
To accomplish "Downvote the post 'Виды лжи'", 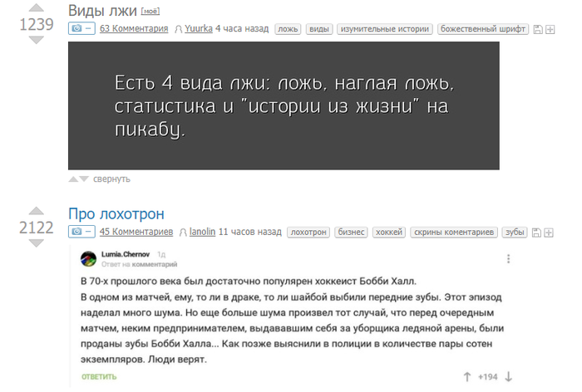I will tap(36, 40).
